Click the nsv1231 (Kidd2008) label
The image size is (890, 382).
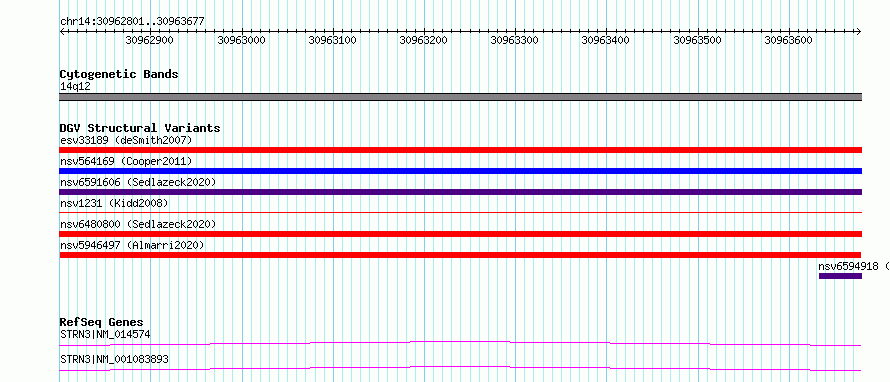coord(114,203)
